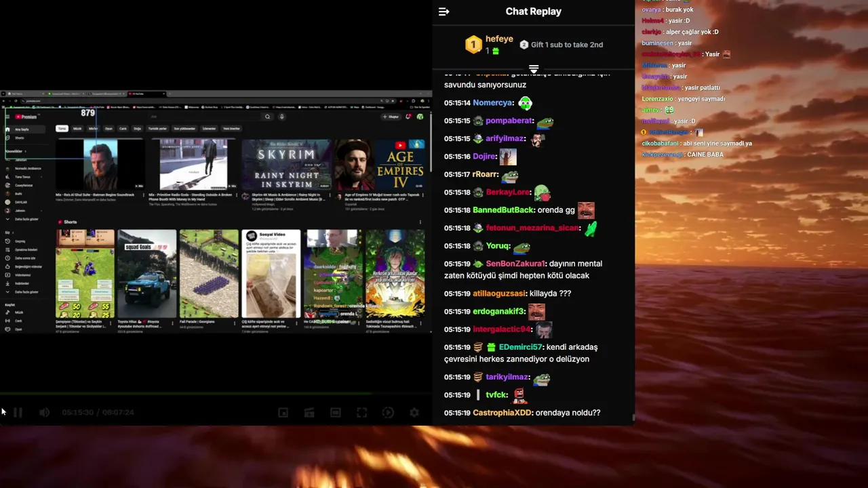This screenshot has height=488, width=868.
Task: Click the YouTube search magnifier icon
Action: (267, 117)
